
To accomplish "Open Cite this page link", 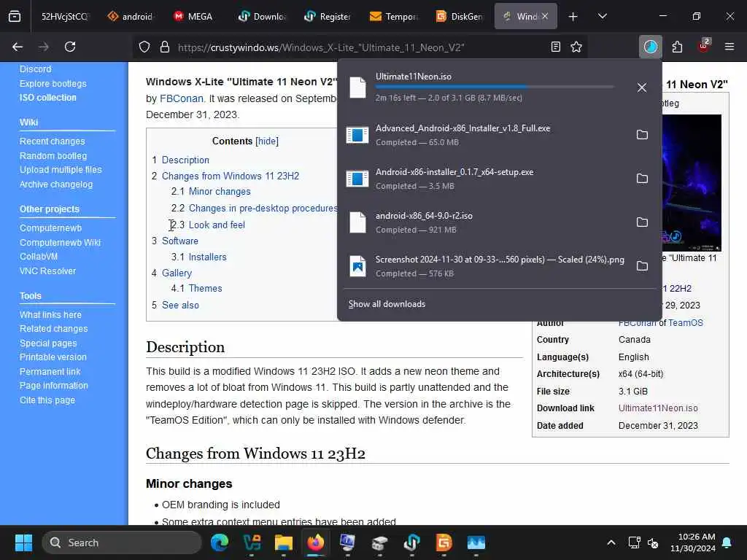I will coord(47,400).
